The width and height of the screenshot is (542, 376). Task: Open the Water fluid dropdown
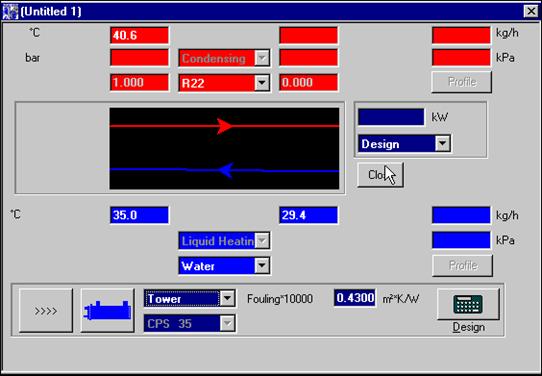click(x=262, y=265)
